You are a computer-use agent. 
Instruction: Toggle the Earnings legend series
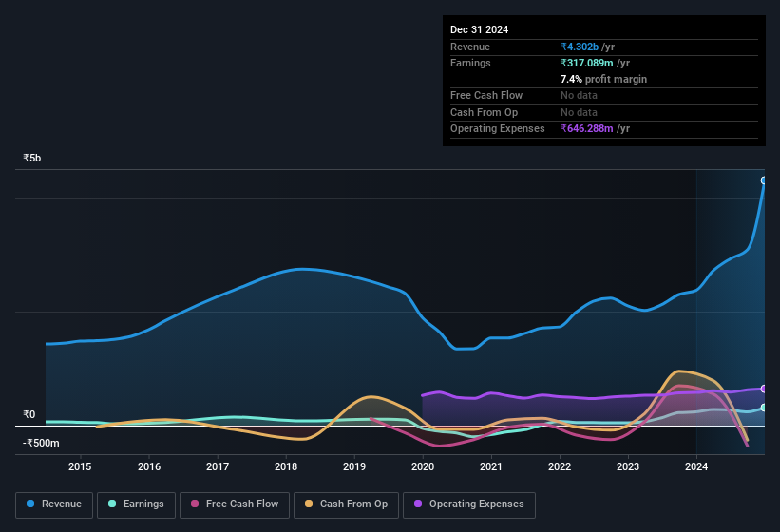coord(136,504)
